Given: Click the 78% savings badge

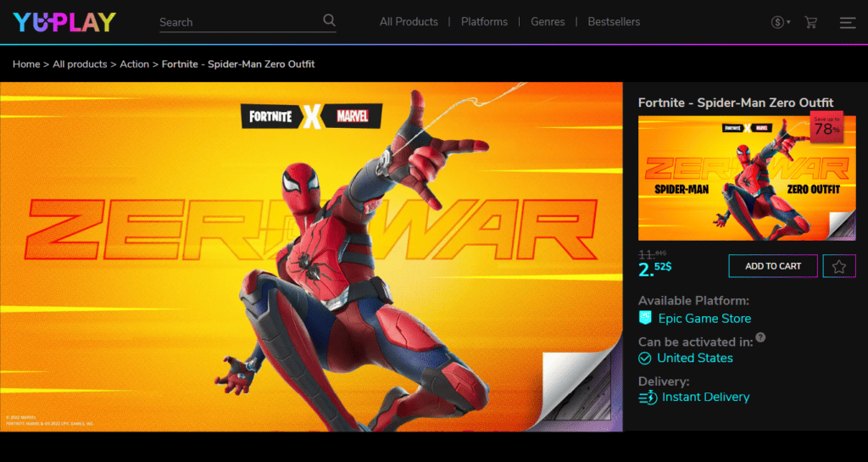Looking at the screenshot, I should [x=826, y=126].
